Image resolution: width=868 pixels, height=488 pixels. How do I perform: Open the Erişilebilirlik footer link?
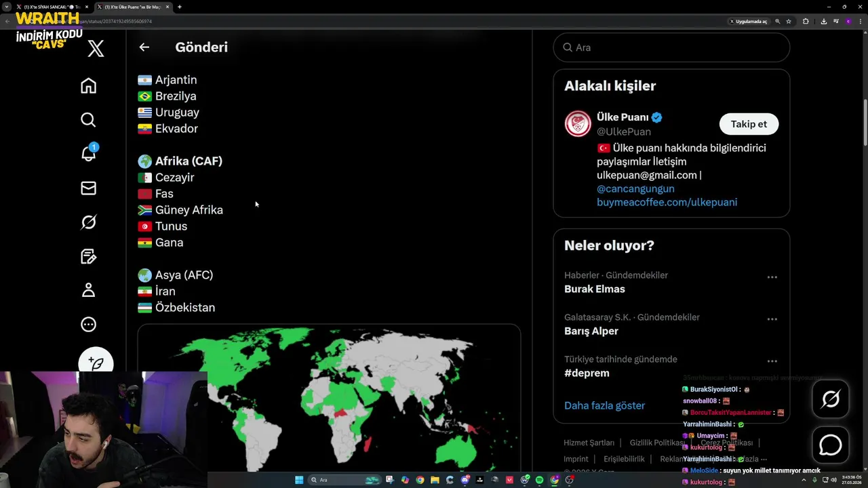[x=624, y=459]
